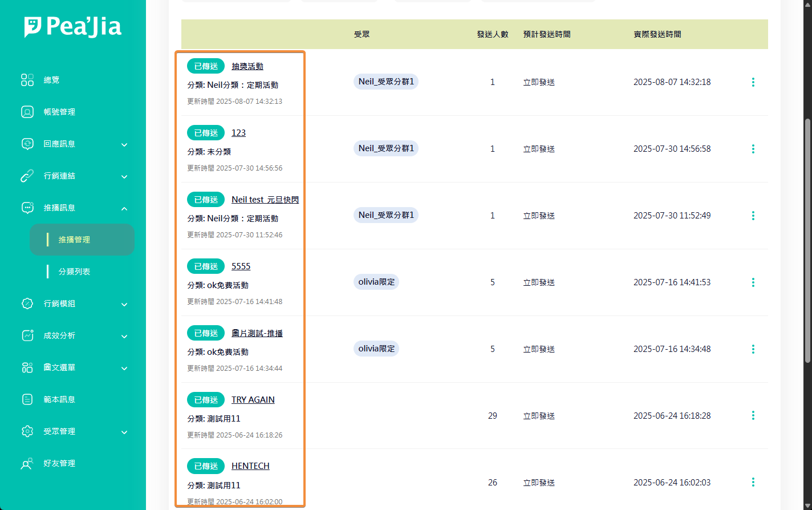Click the olivia限定 audience tag in 5555 row
The width and height of the screenshot is (812, 510).
click(x=376, y=282)
